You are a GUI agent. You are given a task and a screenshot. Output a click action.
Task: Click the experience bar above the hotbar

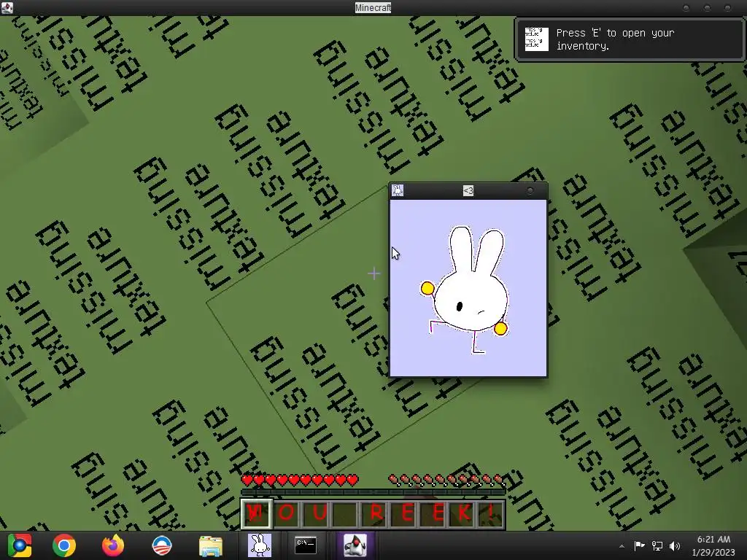tap(373, 492)
